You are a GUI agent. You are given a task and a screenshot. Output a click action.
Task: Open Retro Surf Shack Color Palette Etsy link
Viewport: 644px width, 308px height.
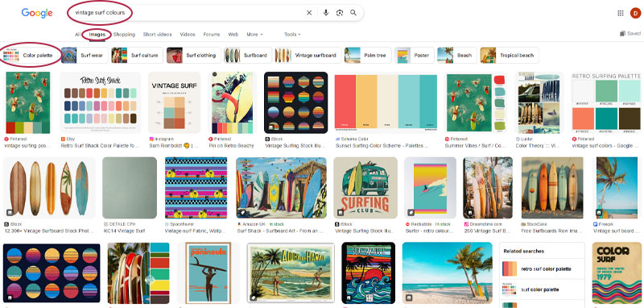(101, 146)
